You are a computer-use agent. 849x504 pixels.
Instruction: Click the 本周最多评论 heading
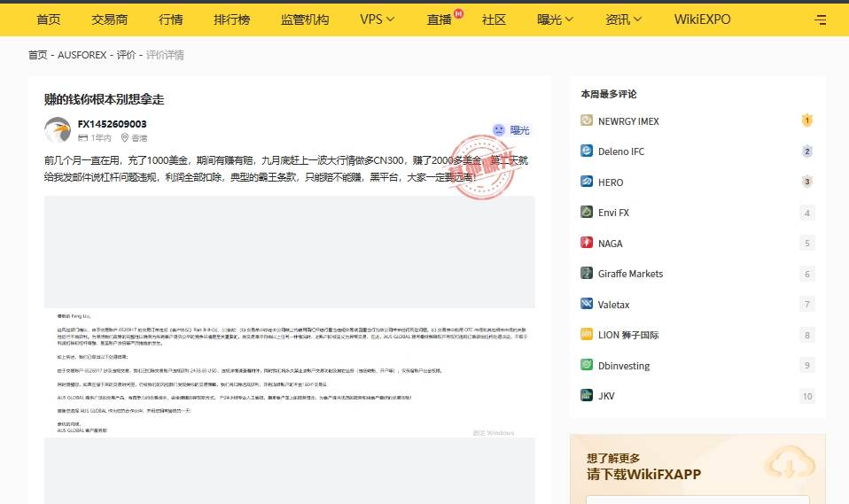609,94
